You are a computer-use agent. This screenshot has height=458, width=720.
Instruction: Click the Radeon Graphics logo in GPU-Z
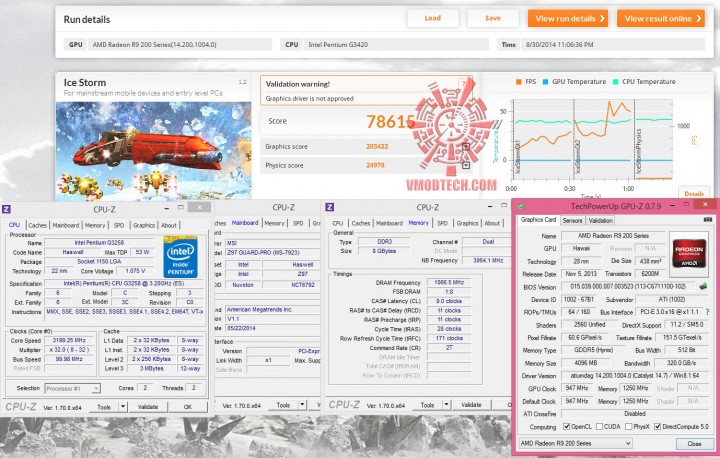pyautogui.click(x=690, y=254)
